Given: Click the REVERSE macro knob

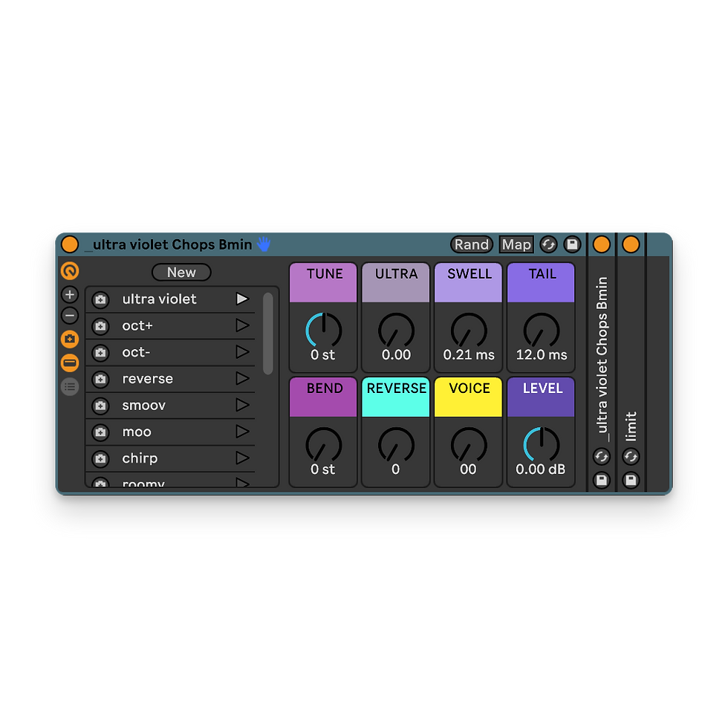Looking at the screenshot, I should pos(396,445).
